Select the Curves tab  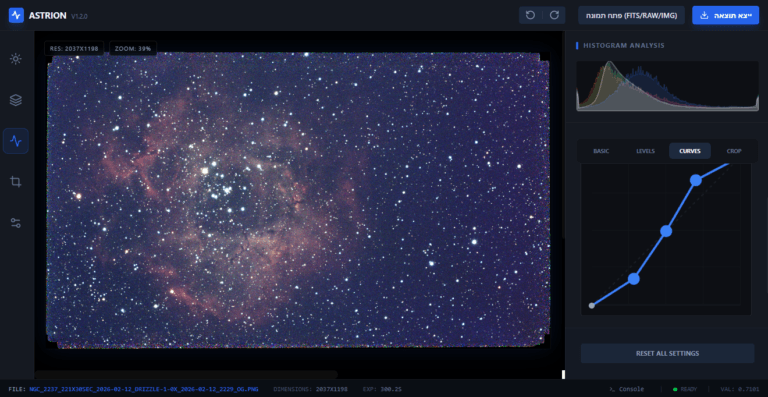click(690, 151)
